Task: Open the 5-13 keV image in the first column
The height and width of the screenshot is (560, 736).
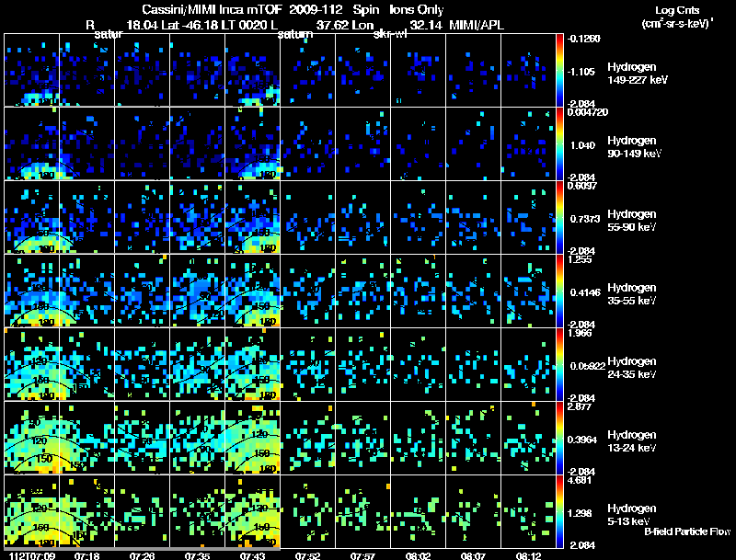Action: tap(31, 511)
